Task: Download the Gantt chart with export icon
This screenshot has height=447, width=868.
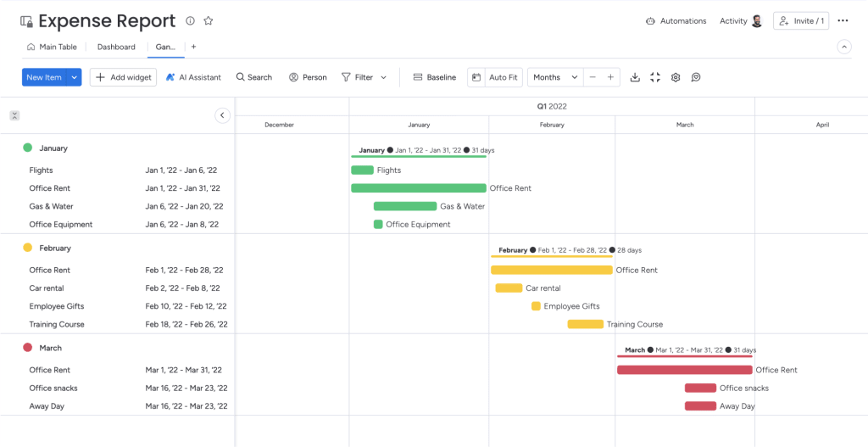Action: (x=635, y=77)
